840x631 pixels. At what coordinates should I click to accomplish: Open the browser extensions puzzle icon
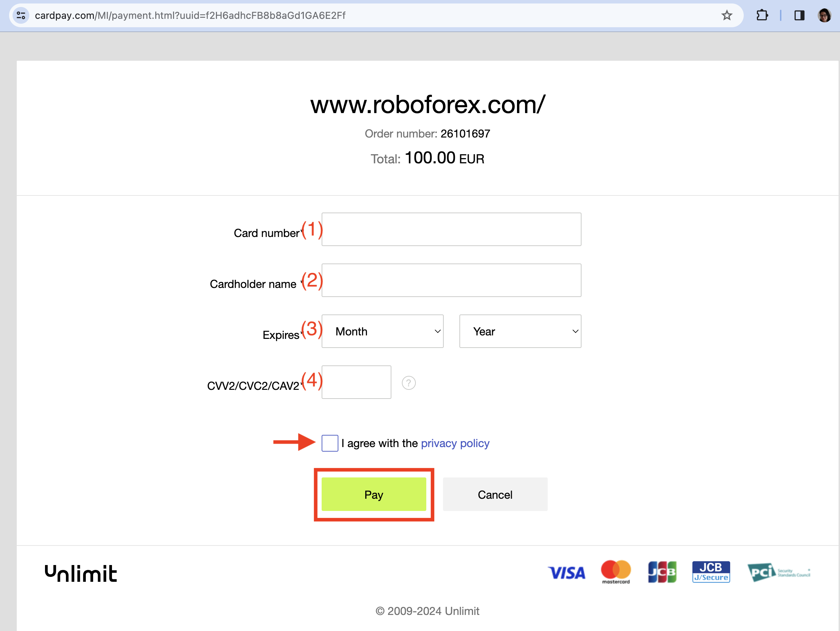pyautogui.click(x=762, y=16)
